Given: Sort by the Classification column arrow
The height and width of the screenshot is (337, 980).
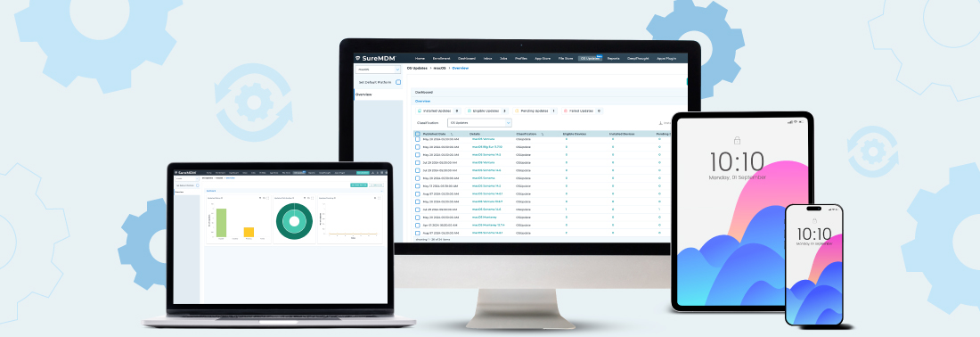Looking at the screenshot, I should [543, 134].
